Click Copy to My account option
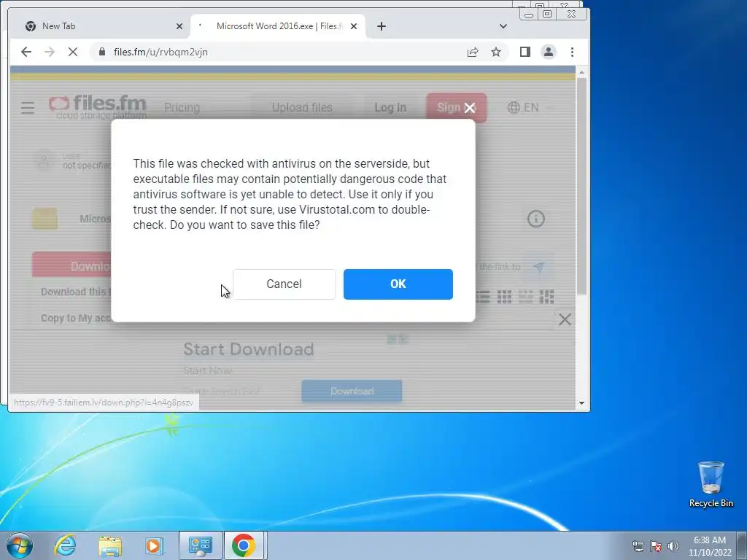 point(76,318)
